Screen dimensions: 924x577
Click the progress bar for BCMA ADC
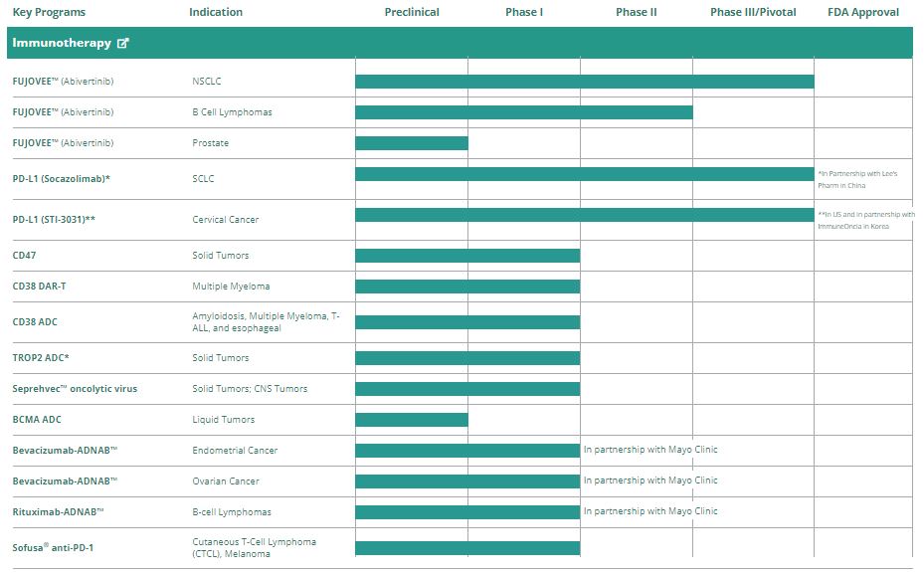point(411,420)
